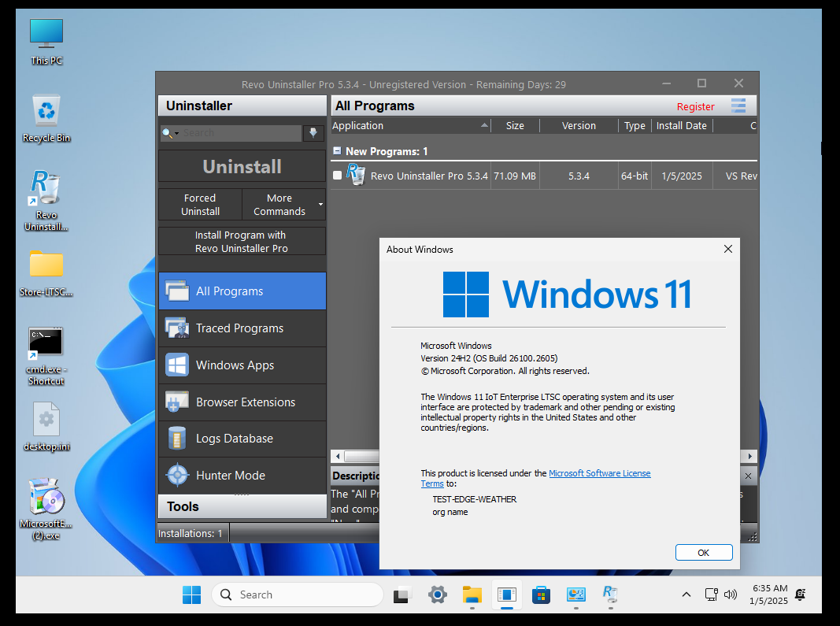Viewport: 840px width, 626px height.
Task: Open This PC desktop icon
Action: coord(46,43)
